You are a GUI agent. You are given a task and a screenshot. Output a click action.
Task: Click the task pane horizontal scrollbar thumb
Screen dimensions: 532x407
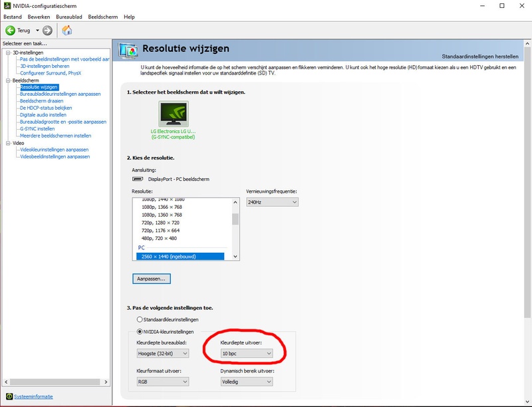click(x=55, y=382)
